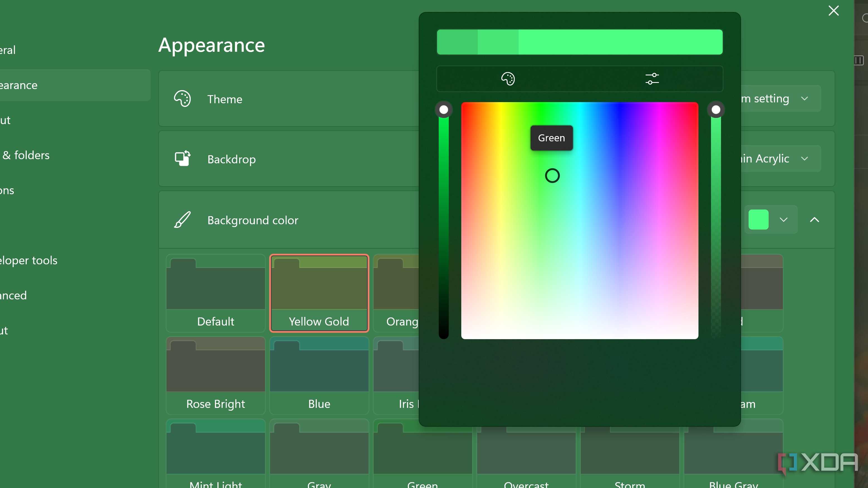Collapse the Background color section

pyautogui.click(x=815, y=220)
